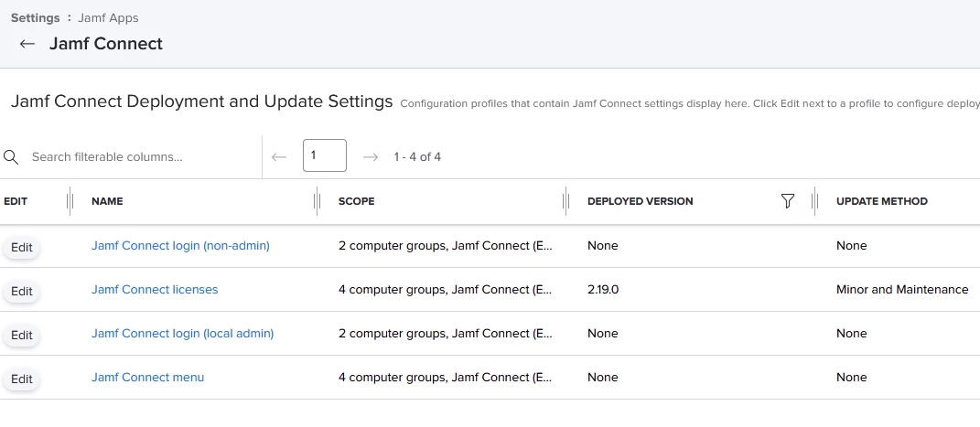Go back using the arrow beside Jamf Connect

[x=27, y=44]
